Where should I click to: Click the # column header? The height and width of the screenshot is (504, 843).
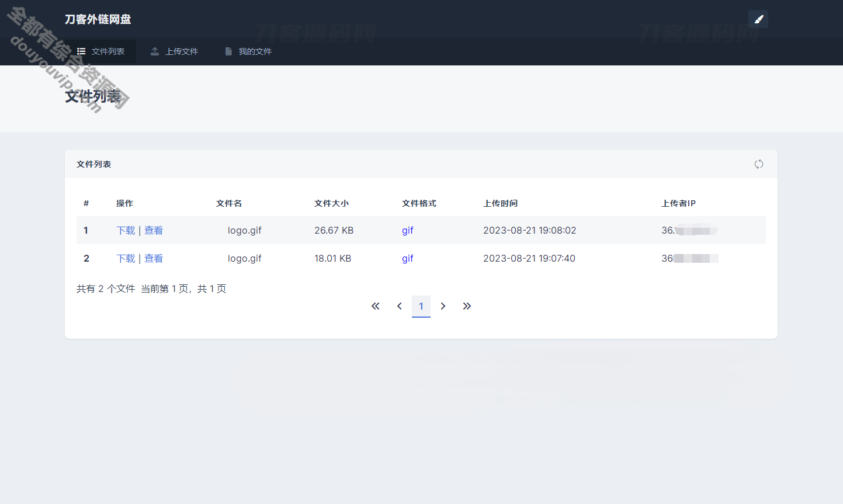point(86,203)
